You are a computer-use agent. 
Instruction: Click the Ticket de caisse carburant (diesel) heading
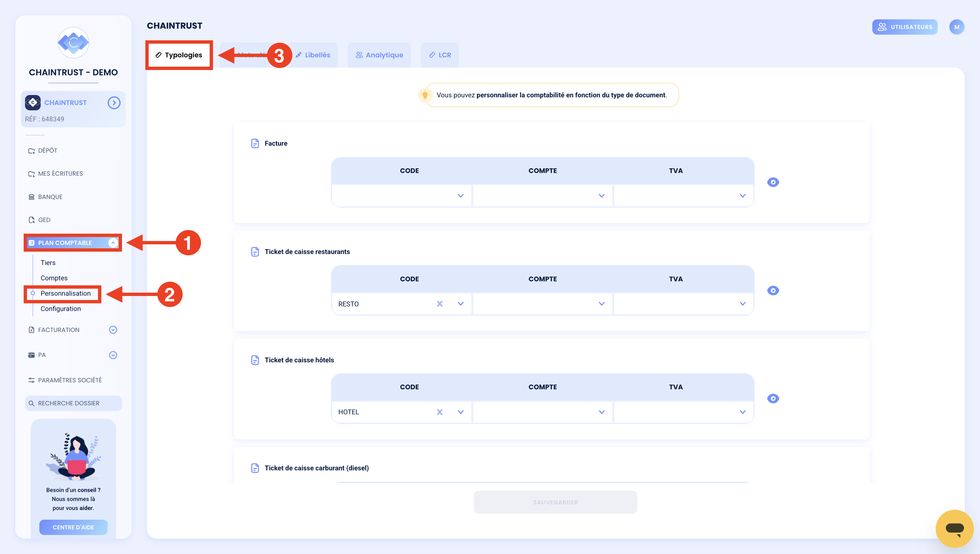point(317,468)
